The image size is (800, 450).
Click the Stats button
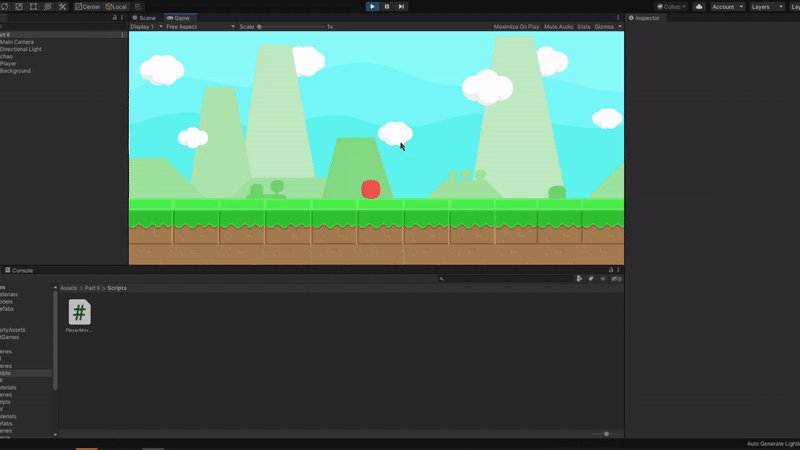point(584,27)
